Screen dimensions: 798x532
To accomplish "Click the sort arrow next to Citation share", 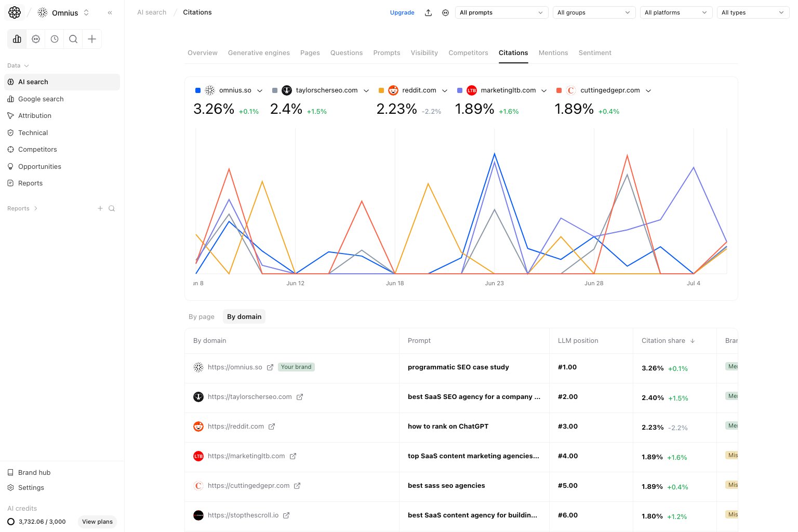I will pos(693,341).
